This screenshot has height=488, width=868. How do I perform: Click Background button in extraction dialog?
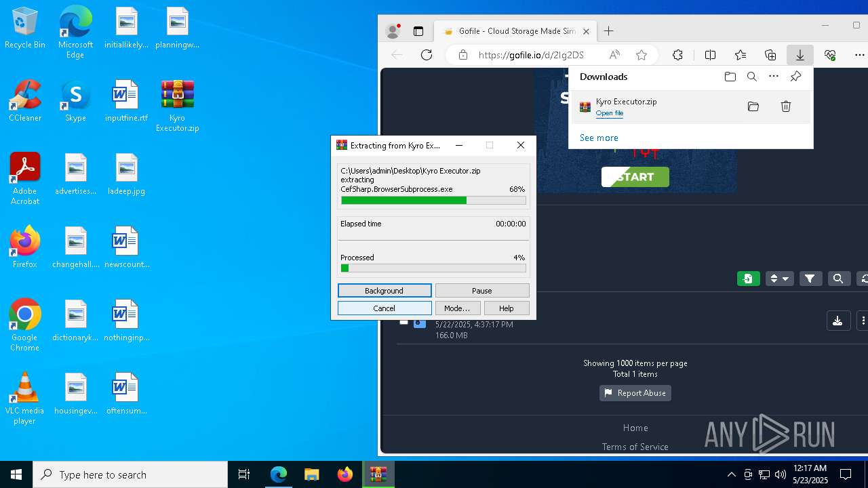[384, 291]
